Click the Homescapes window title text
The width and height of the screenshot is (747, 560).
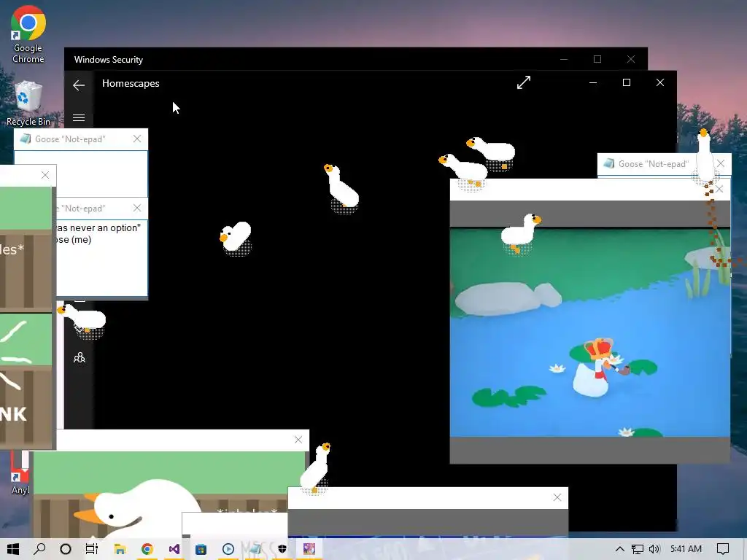(131, 83)
